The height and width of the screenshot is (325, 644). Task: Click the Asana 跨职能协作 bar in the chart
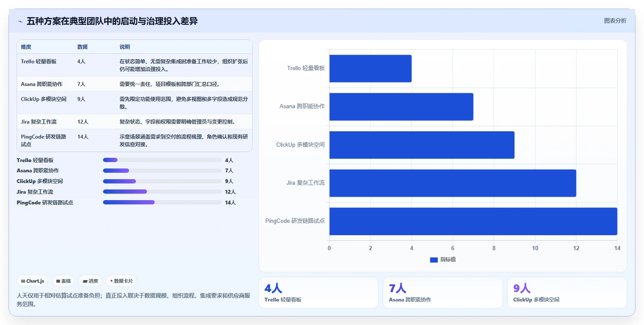point(401,106)
